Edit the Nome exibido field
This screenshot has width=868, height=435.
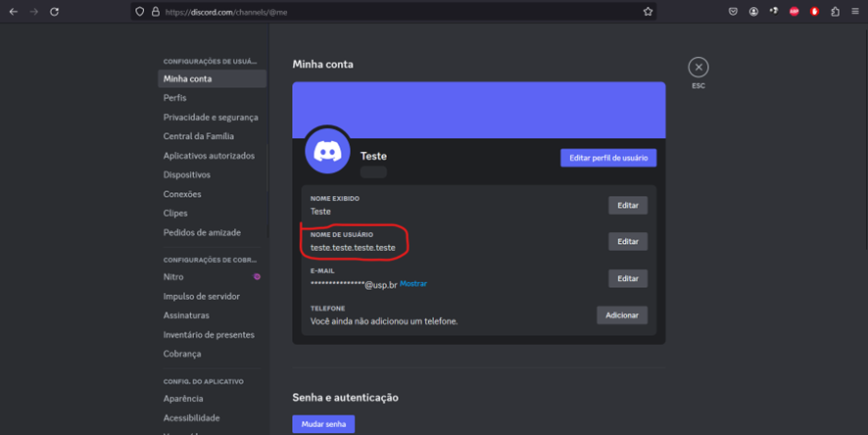pyautogui.click(x=628, y=206)
